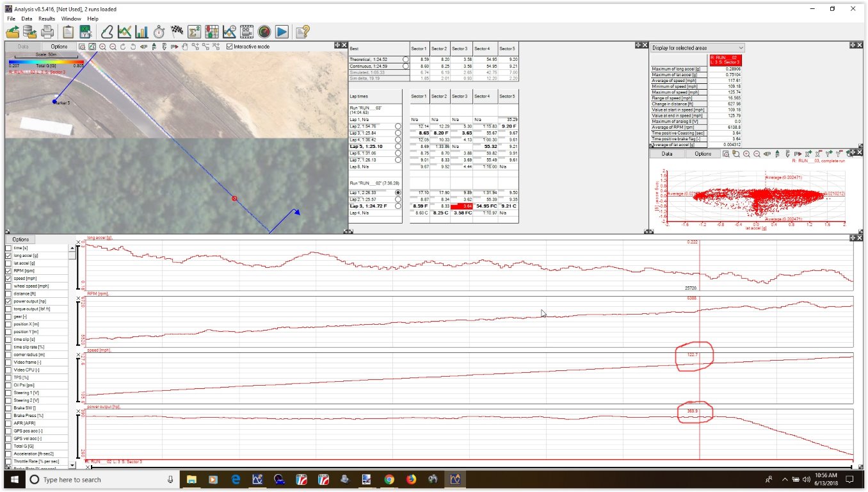
Task: Open the File menu
Action: (x=11, y=19)
